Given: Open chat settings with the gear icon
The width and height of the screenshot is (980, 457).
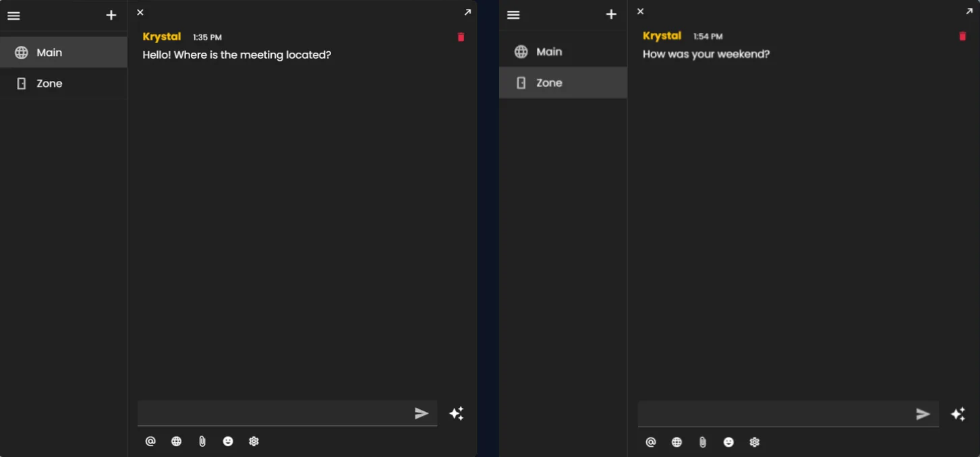Looking at the screenshot, I should point(254,441).
